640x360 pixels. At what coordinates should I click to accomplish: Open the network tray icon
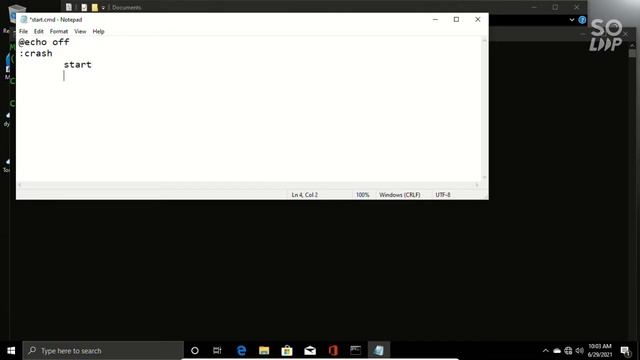coord(568,351)
